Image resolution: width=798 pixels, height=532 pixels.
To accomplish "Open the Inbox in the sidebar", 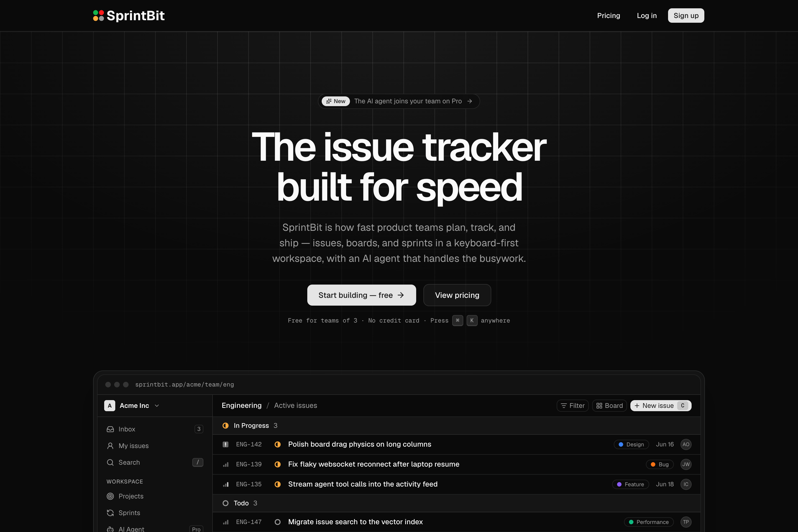I will coord(155,429).
